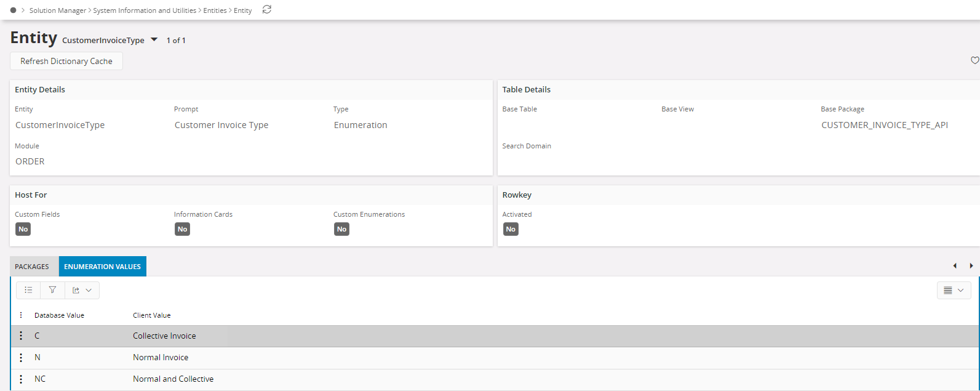Click the refresh icon beside the breadcrumb
The image size is (980, 391).
pyautogui.click(x=266, y=10)
